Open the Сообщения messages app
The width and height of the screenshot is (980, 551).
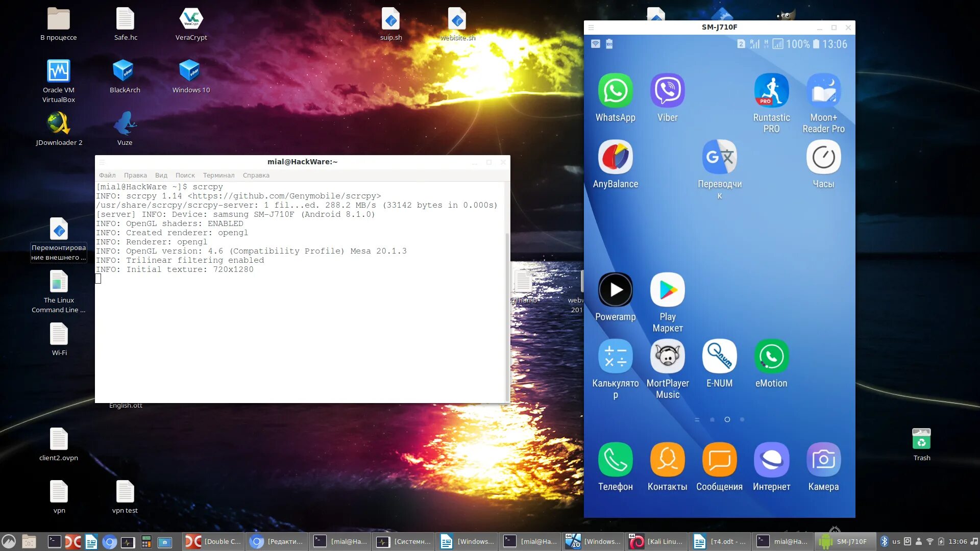click(x=719, y=460)
